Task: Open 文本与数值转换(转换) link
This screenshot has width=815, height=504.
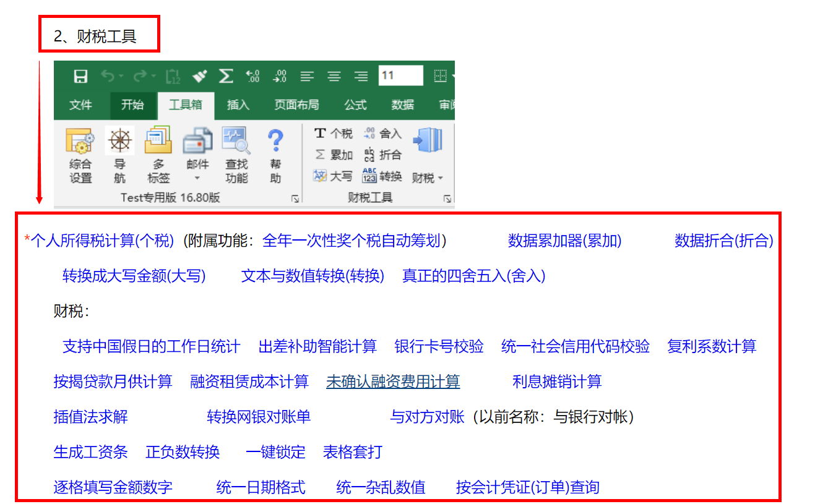Action: click(313, 276)
